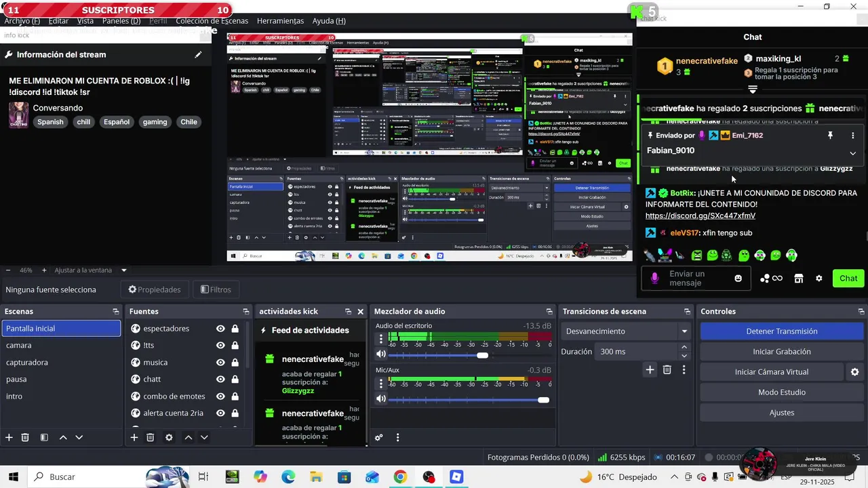Open Colección de Escenas menu

(212, 21)
